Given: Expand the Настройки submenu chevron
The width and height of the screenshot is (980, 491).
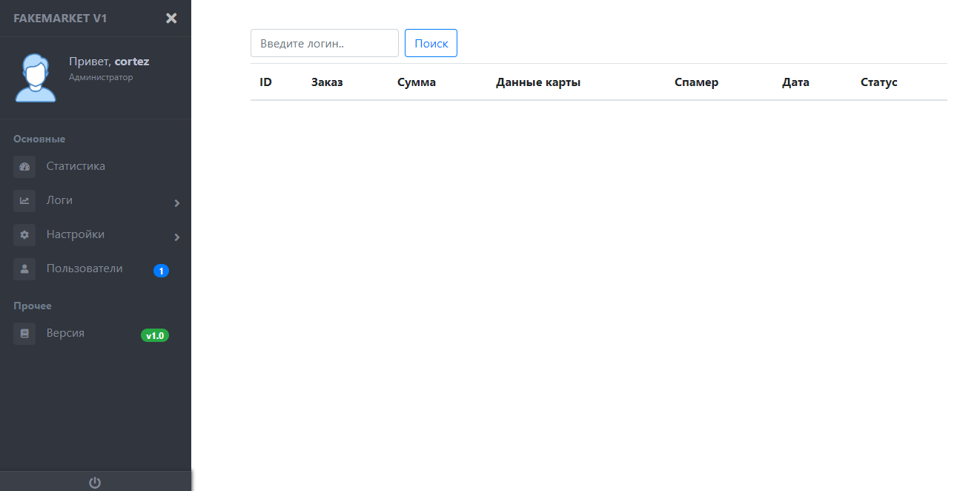Looking at the screenshot, I should (x=176, y=237).
